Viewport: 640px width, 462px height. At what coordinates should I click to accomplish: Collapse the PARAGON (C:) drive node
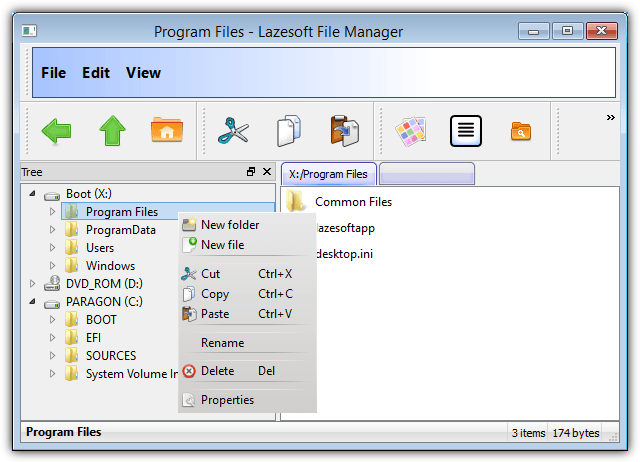click(x=33, y=302)
